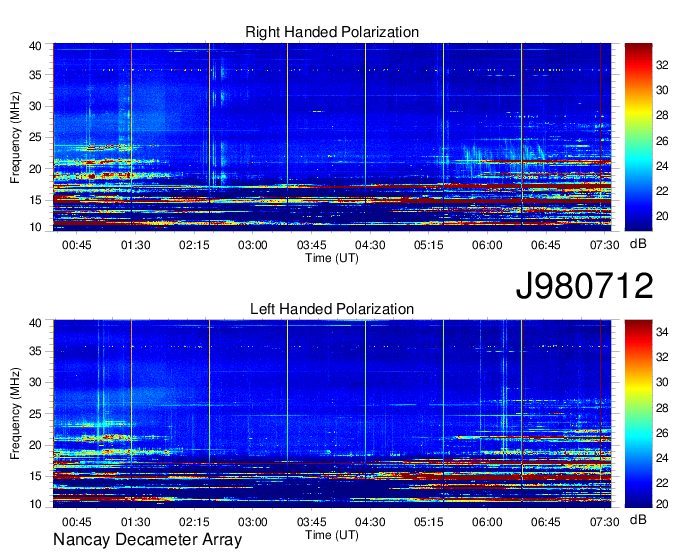Click the 34 dB value on Left Handed colorbar
This screenshot has width=680, height=552.
coord(662,333)
